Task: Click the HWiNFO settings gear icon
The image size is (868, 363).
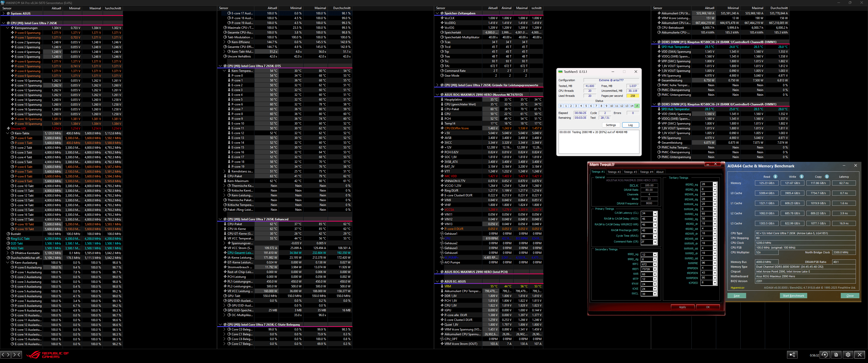Action: click(848, 355)
